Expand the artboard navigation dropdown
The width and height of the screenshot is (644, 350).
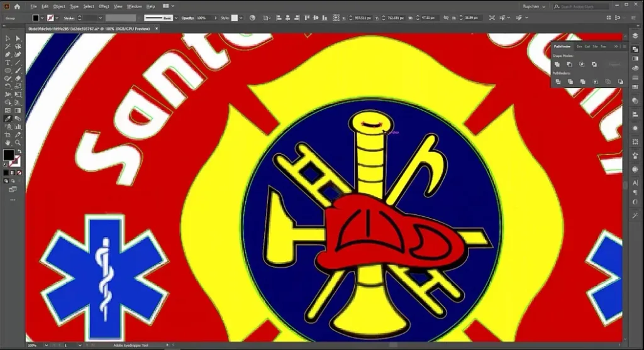coord(80,346)
